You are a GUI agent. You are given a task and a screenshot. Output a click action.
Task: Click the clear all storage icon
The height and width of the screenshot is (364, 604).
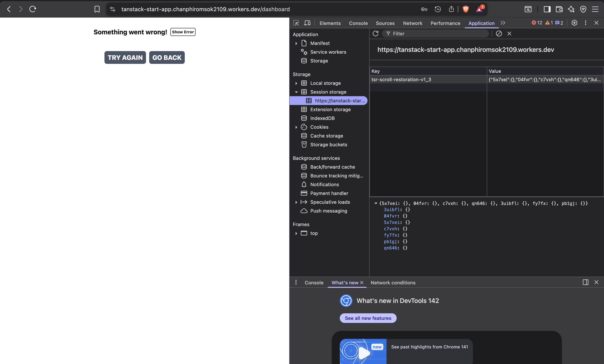tap(499, 34)
